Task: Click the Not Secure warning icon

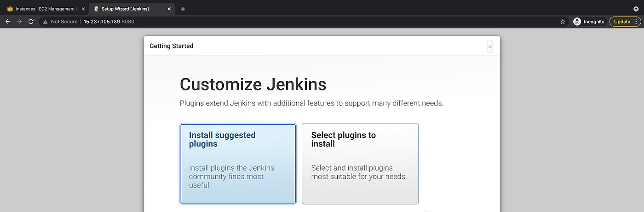Action: 45,22
